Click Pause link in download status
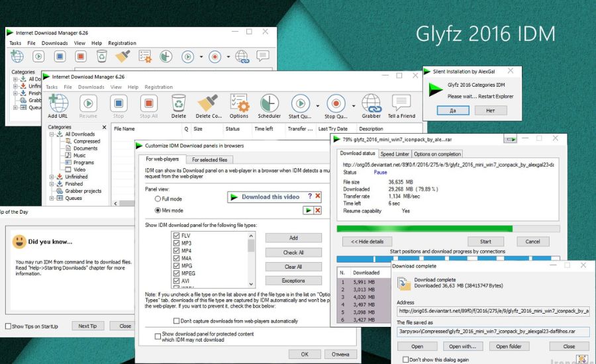The width and height of the screenshot is (596, 364). point(380,172)
